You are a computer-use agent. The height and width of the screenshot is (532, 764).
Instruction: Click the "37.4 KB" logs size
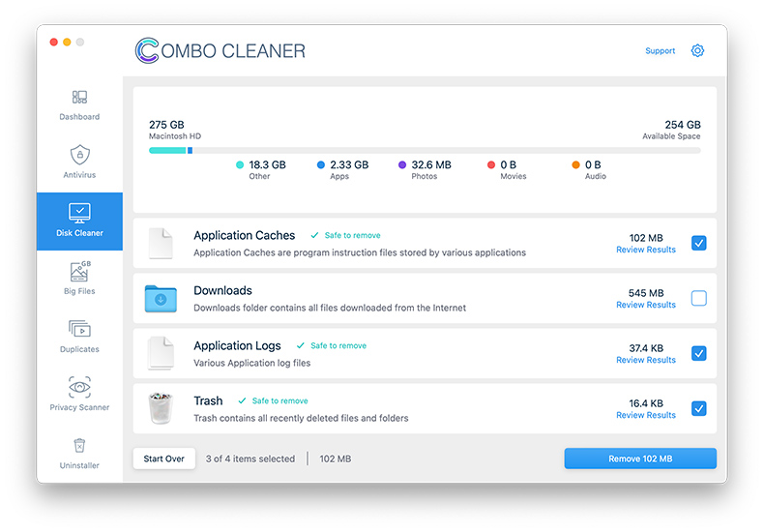[x=646, y=348]
